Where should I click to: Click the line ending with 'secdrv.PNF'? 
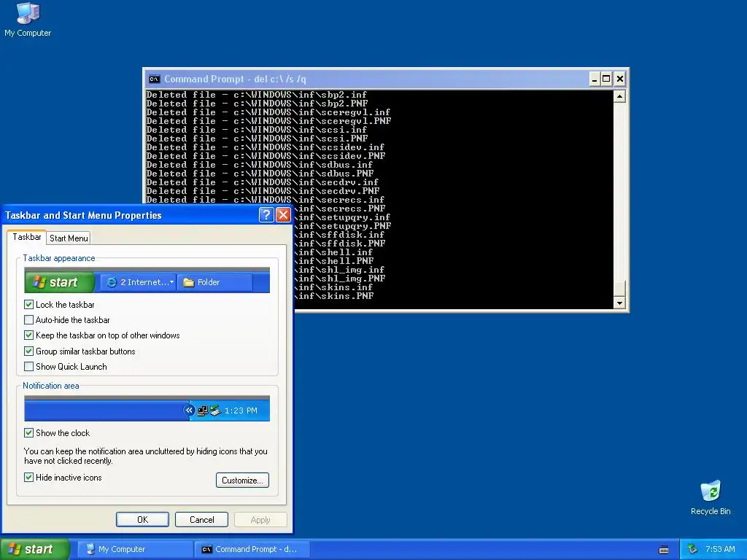click(263, 191)
